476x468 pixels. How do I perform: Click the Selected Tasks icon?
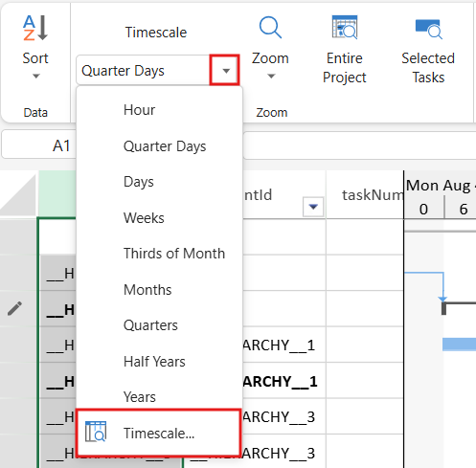pyautogui.click(x=428, y=29)
